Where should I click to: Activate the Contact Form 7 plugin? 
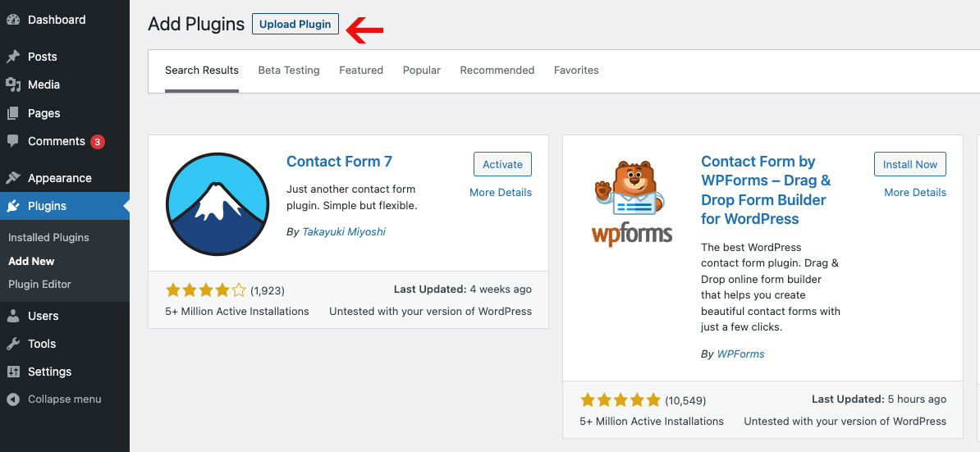tap(502, 164)
